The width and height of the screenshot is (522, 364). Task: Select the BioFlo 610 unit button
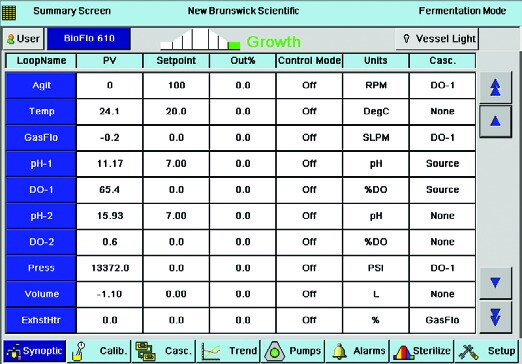(x=89, y=39)
